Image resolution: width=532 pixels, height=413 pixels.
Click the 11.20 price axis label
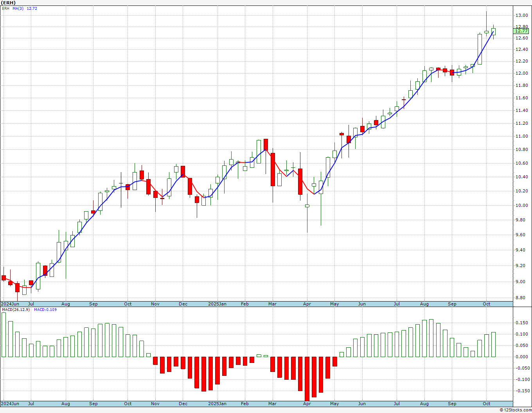pos(521,123)
